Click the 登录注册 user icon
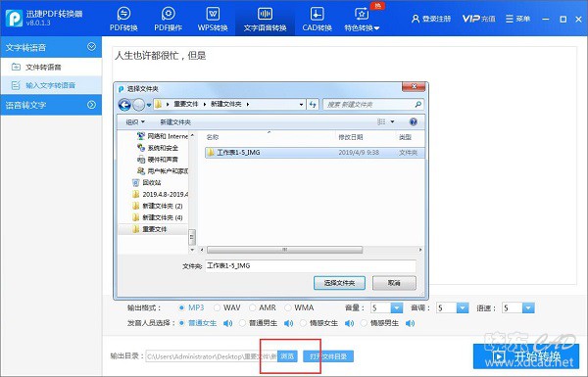Image resolution: width=588 pixels, height=377 pixels. tap(416, 19)
